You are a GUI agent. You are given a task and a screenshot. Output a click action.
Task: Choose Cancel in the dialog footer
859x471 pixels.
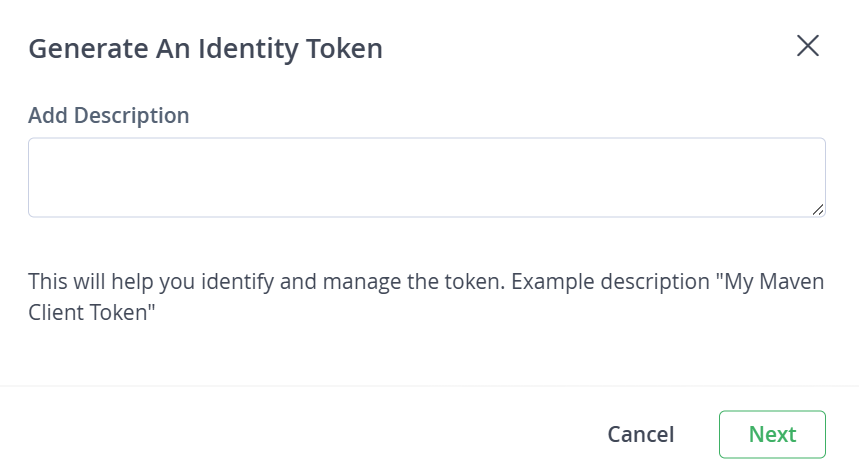coord(640,434)
